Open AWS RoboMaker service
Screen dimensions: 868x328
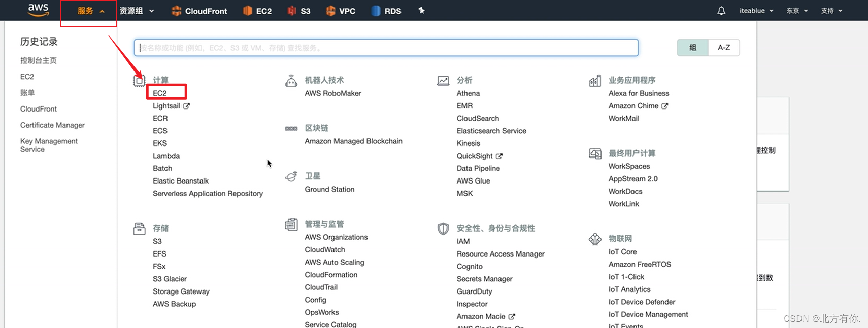[333, 93]
